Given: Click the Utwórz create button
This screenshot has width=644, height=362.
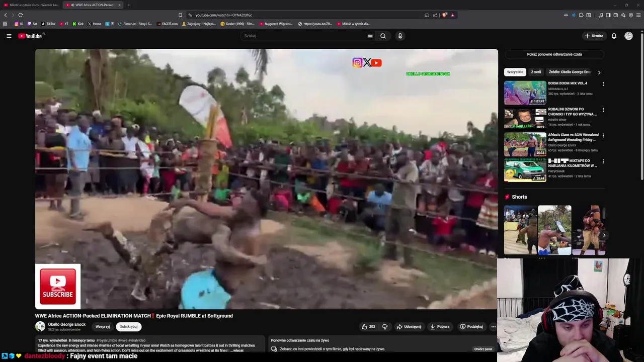Looking at the screenshot, I should pos(594,36).
